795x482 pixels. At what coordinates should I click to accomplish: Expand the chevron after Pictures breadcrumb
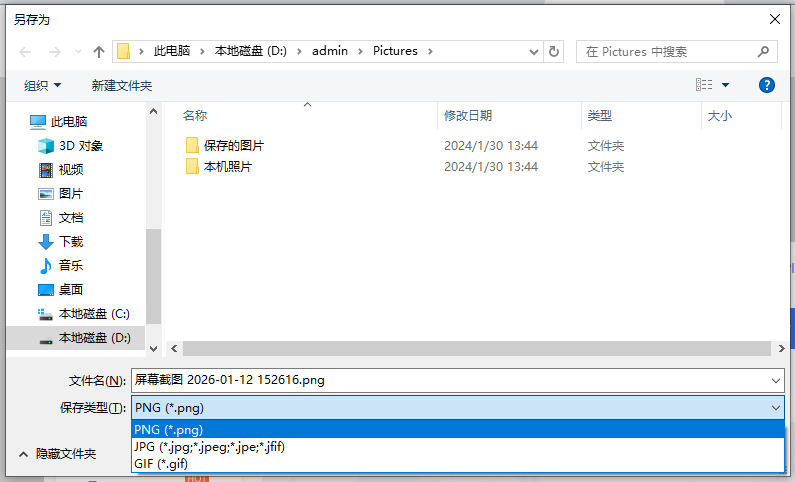[x=430, y=51]
